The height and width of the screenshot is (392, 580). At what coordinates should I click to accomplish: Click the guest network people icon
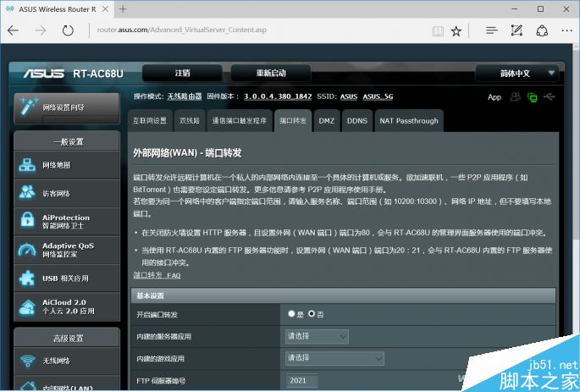pos(27,193)
